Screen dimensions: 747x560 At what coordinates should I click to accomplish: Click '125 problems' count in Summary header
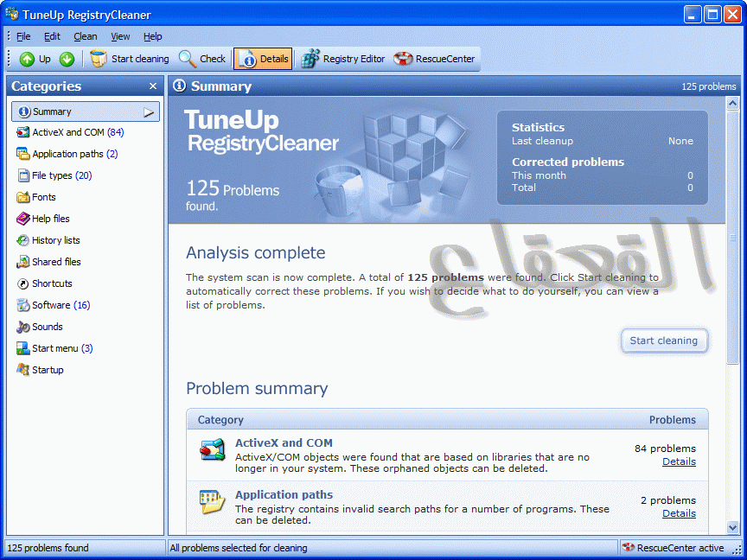[708, 86]
